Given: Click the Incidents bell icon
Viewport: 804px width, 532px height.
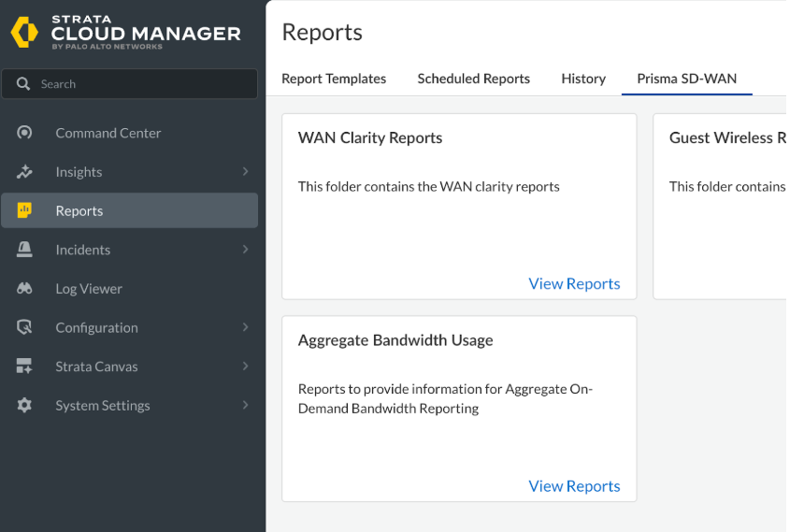Looking at the screenshot, I should click(x=24, y=250).
